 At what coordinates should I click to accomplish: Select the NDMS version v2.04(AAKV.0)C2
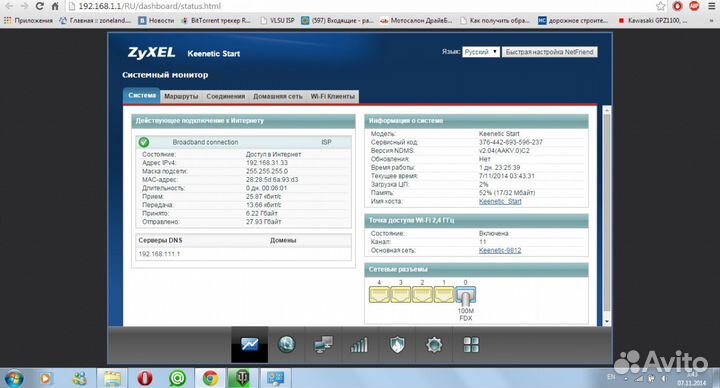504,151
